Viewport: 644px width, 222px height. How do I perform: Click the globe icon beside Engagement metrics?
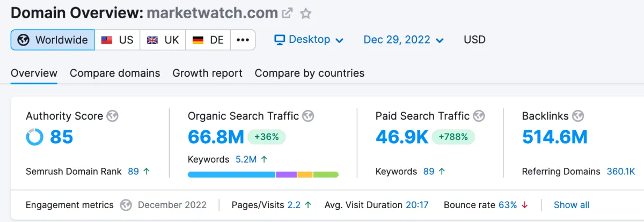tap(126, 205)
